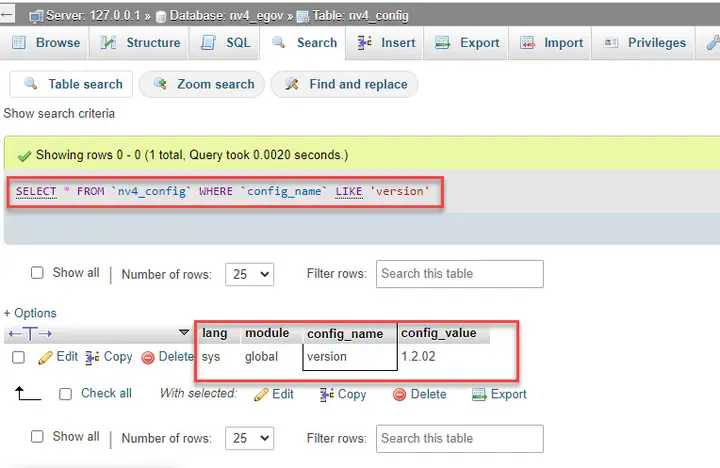This screenshot has width=720, height=468.
Task: Expand the + Options section
Action: tap(30, 313)
